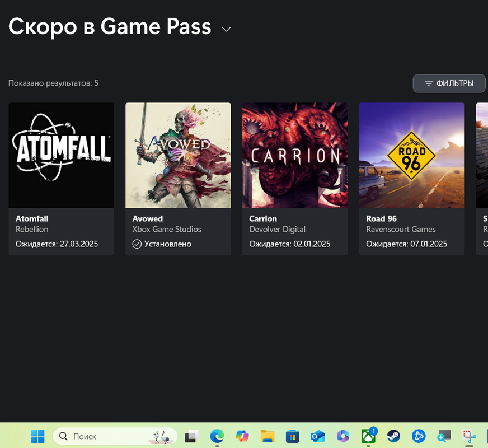Image resolution: width=488 pixels, height=448 pixels.
Task: Open Microsoft 365 from the taskbar
Action: point(343,436)
